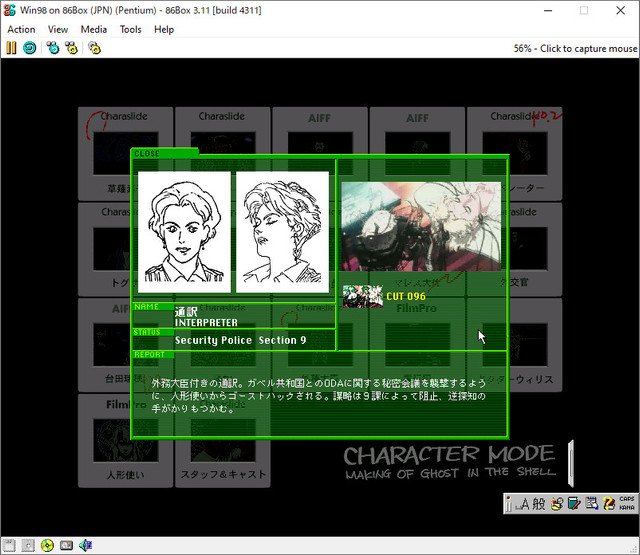Click the Security Police Section 9 status text

[240, 340]
